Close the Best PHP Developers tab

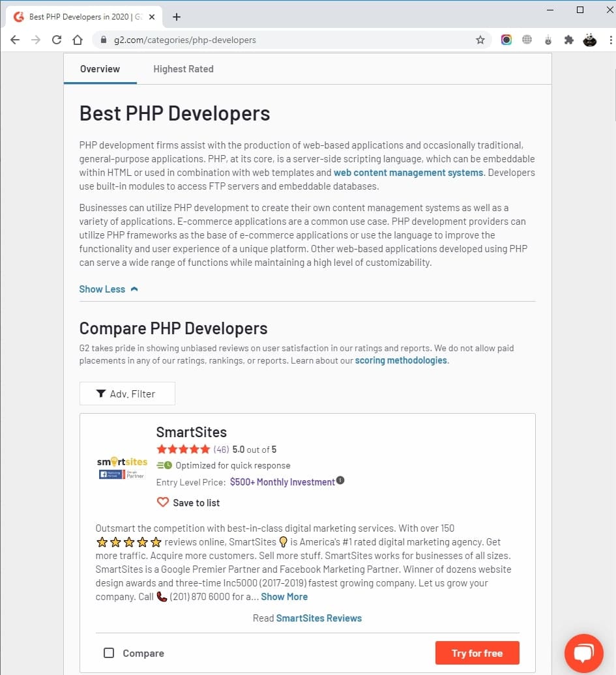pyautogui.click(x=152, y=17)
